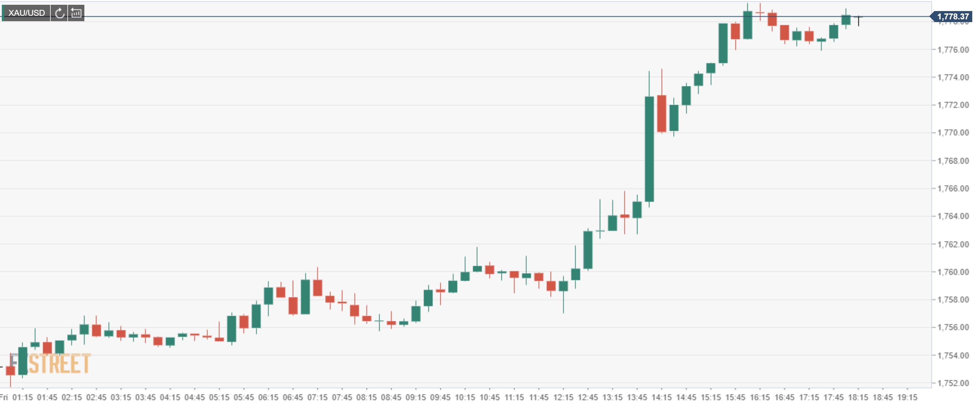Click the 01:15 time axis label

pos(22,398)
